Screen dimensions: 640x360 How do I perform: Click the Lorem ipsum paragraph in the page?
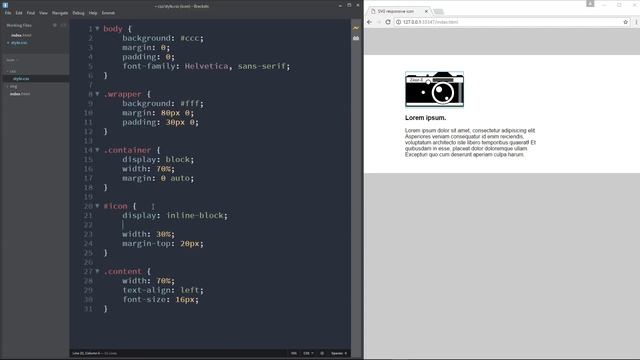click(x=470, y=142)
